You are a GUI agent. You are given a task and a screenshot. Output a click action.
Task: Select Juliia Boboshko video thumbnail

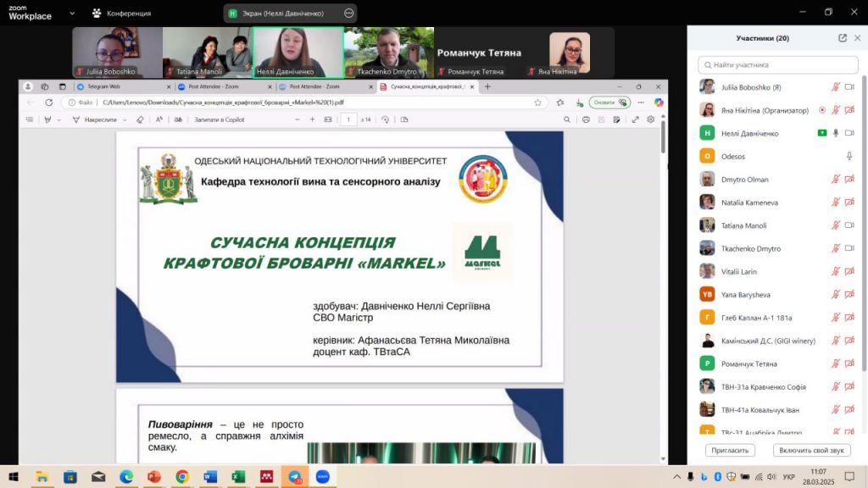(x=117, y=52)
